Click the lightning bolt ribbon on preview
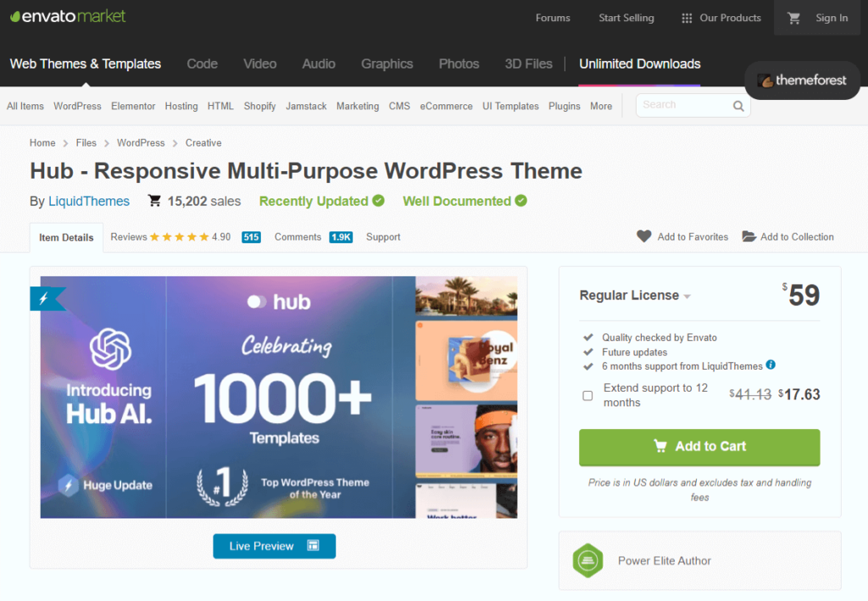The height and width of the screenshot is (601, 868). (47, 299)
